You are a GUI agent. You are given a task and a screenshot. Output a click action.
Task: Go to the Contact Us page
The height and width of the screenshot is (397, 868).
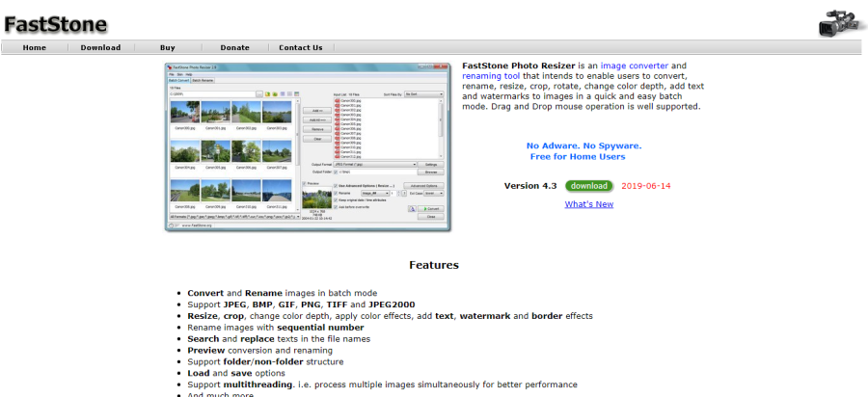[300, 47]
